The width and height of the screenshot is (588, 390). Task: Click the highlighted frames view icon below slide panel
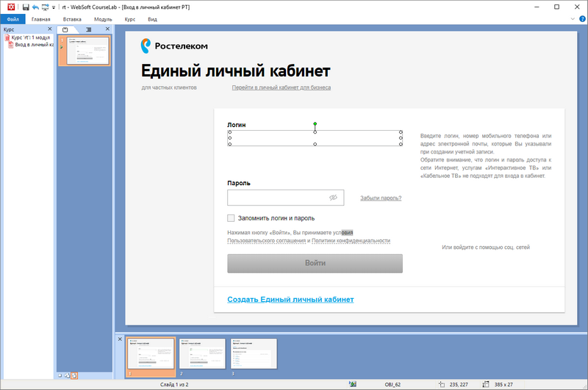point(74,375)
